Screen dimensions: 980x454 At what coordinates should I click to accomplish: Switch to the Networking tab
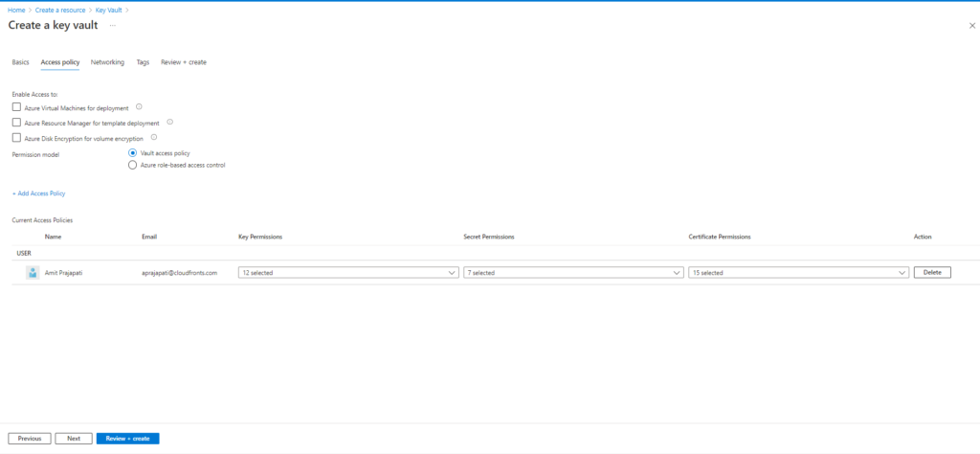[107, 62]
